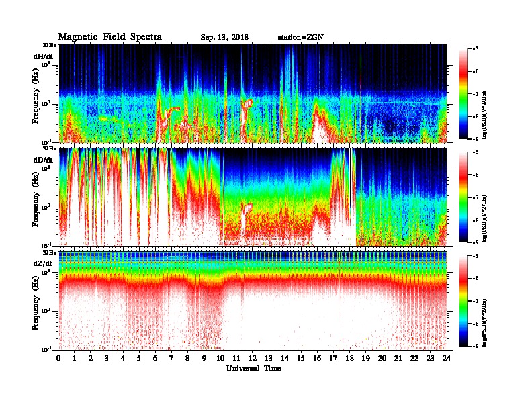Click hour tick label "14" on the time axis
The image size is (532, 411).
click(285, 358)
